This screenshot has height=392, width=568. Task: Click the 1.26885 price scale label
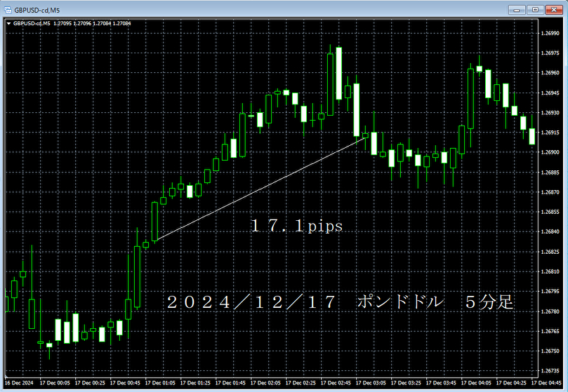pyautogui.click(x=550, y=173)
